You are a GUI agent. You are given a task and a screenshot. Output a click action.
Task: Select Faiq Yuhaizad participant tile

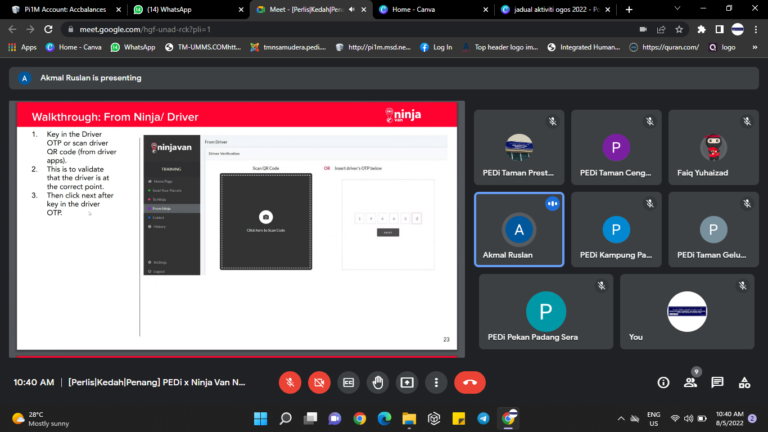713,147
